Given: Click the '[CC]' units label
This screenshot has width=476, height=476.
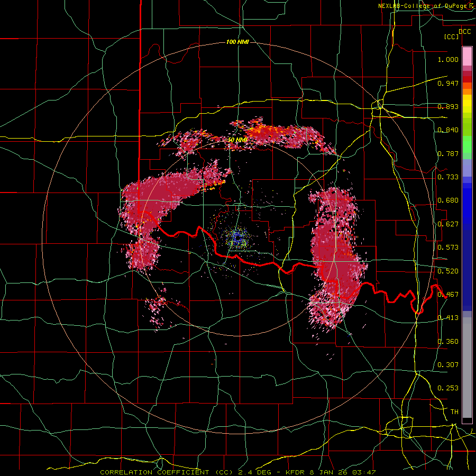Looking at the screenshot, I should pos(452,36).
